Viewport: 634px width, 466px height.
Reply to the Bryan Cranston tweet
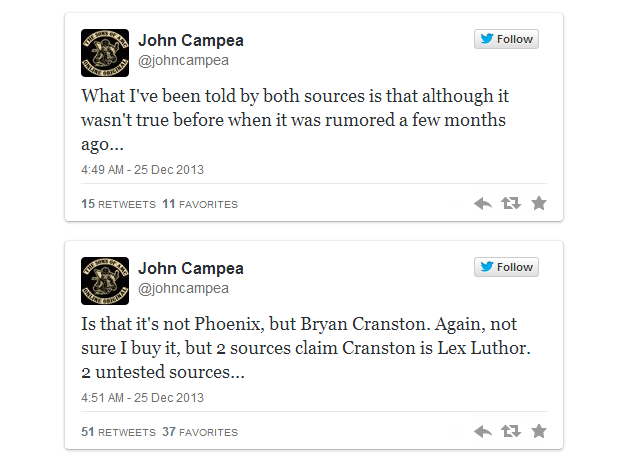(x=483, y=432)
